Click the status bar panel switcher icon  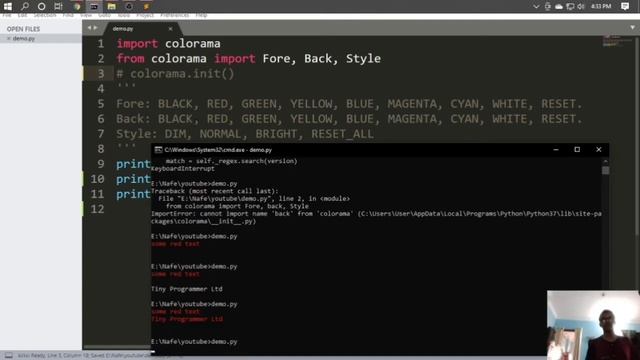[9, 356]
